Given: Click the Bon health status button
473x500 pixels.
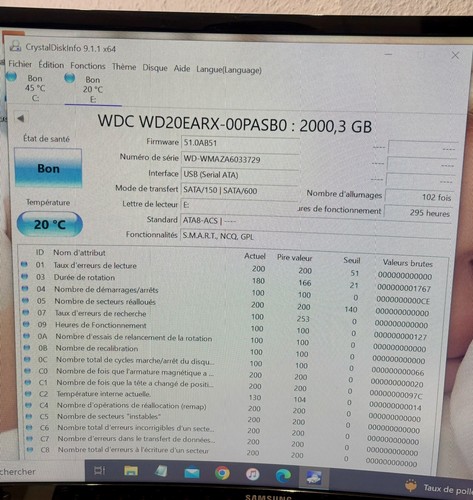Looking at the screenshot, I should tap(48, 168).
